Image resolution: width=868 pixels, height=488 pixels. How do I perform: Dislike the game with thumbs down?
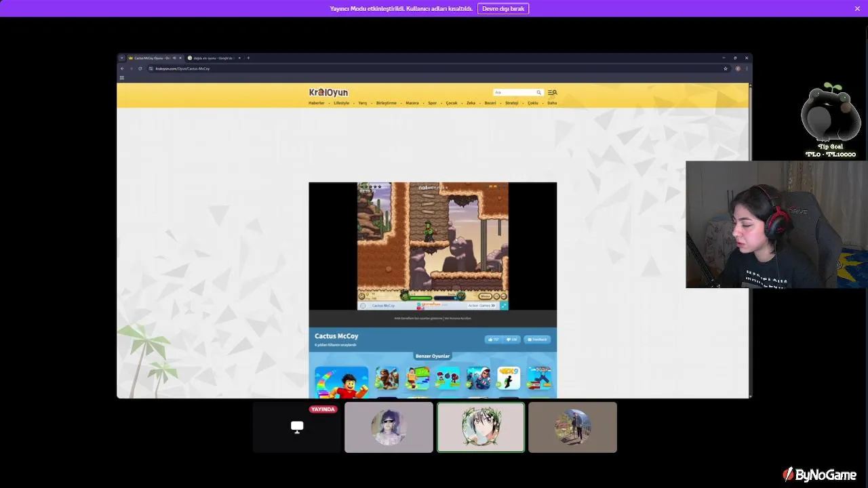[x=511, y=340]
